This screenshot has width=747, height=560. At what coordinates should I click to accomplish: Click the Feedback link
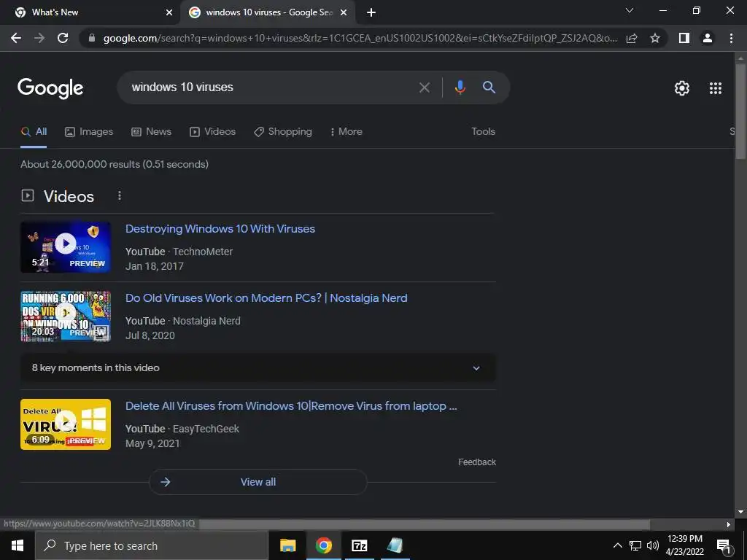tap(477, 462)
